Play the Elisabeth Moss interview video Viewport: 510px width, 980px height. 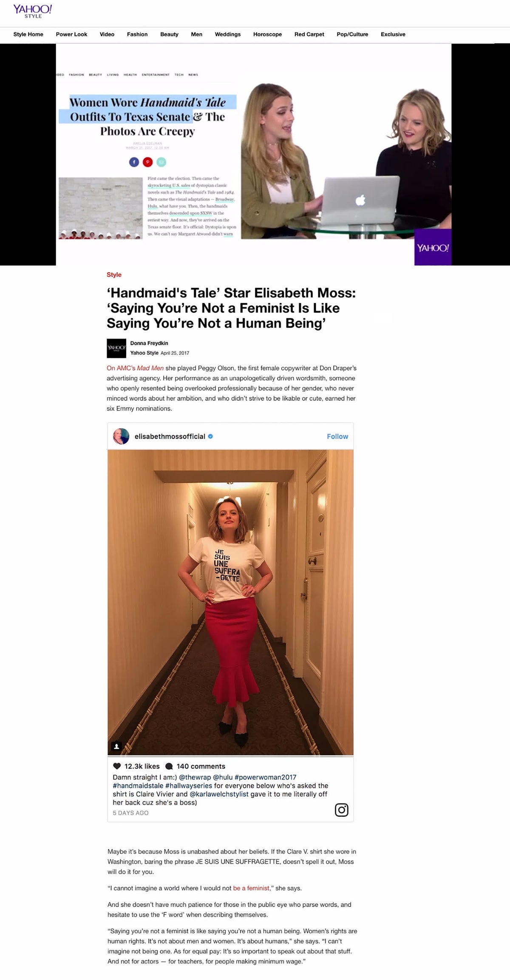(x=254, y=155)
